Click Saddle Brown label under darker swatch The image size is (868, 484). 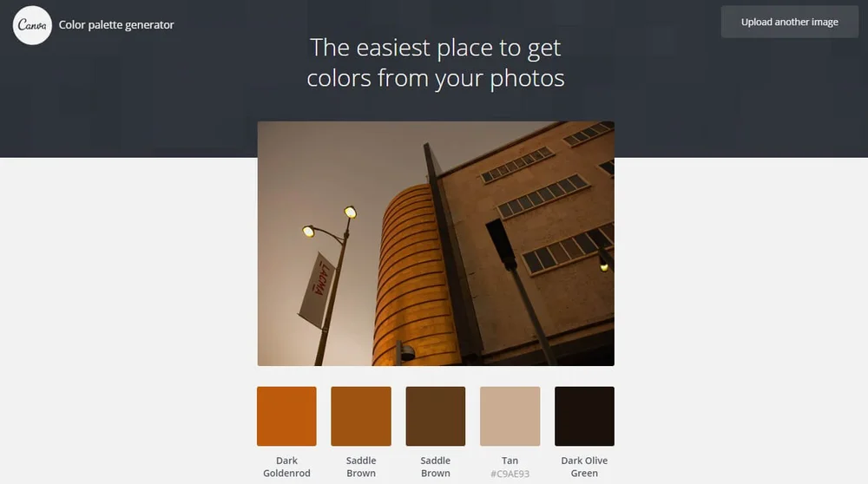[x=436, y=467]
